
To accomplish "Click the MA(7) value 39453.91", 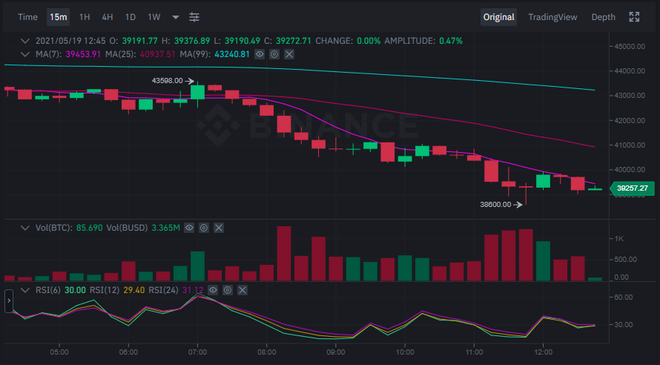I will [x=83, y=54].
